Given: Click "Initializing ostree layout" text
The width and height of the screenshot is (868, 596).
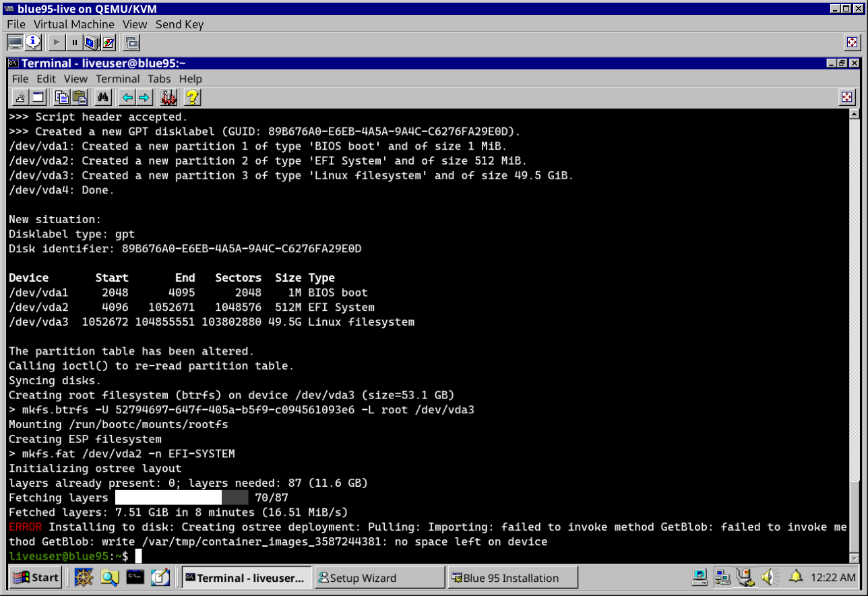Looking at the screenshot, I should [95, 469].
